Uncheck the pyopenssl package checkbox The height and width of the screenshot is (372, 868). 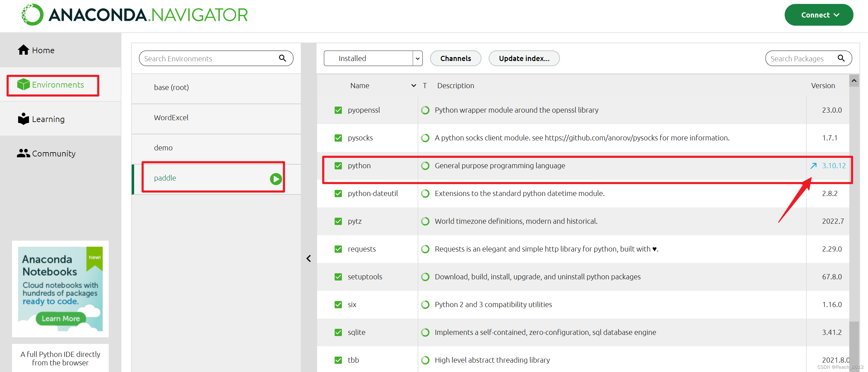coord(338,110)
